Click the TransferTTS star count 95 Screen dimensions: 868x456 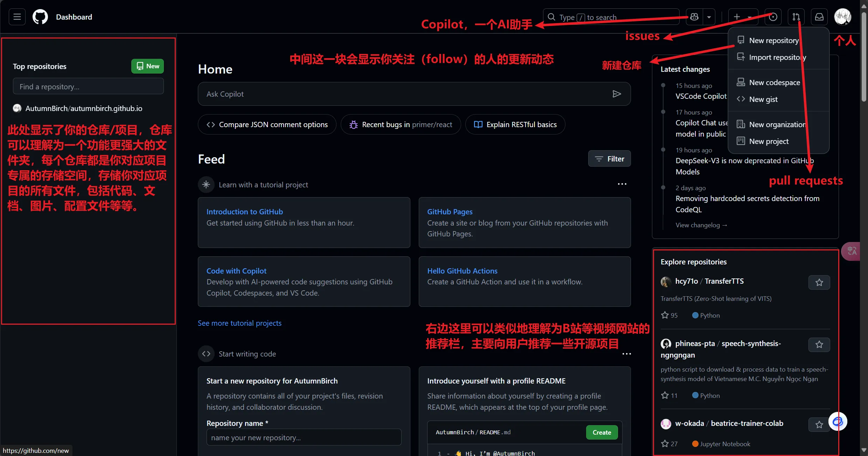(669, 315)
